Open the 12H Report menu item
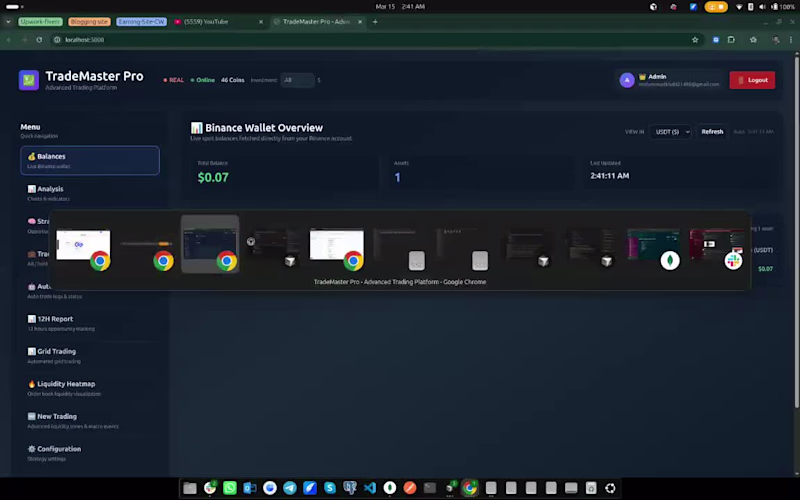The image size is (800, 500). point(90,323)
